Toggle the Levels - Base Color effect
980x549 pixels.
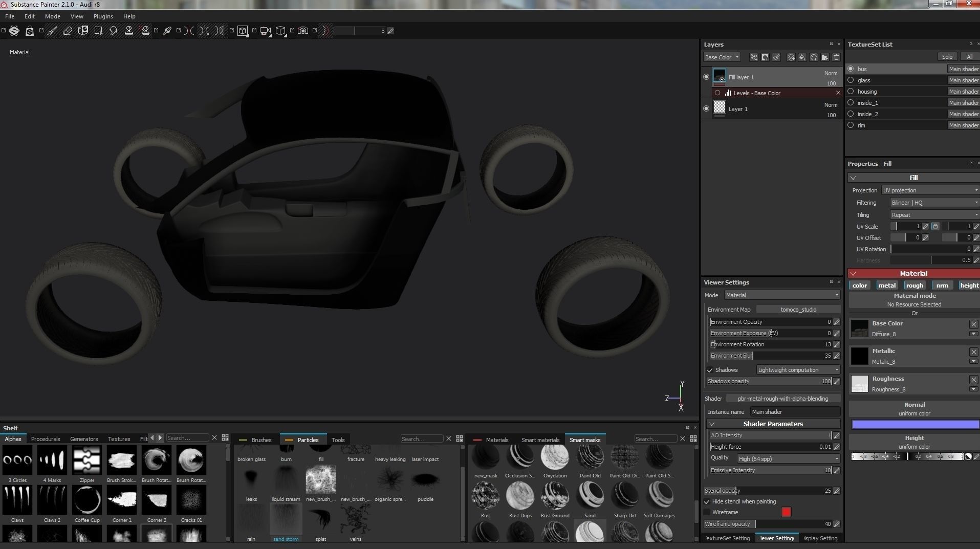pos(717,93)
